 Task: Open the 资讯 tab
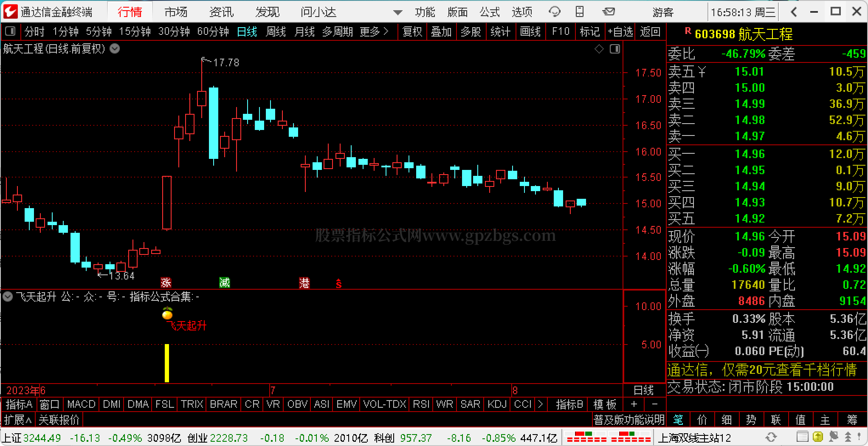point(221,12)
